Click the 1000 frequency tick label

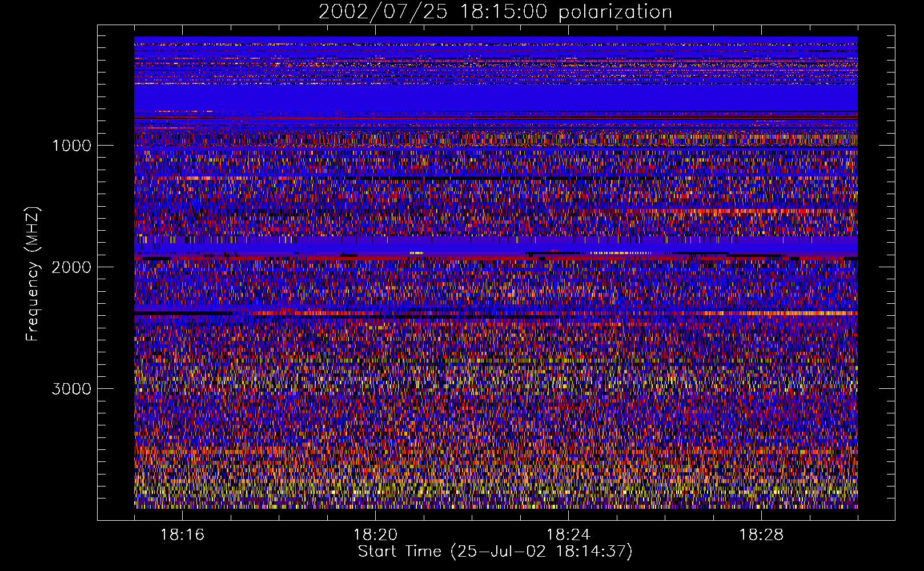tap(71, 146)
